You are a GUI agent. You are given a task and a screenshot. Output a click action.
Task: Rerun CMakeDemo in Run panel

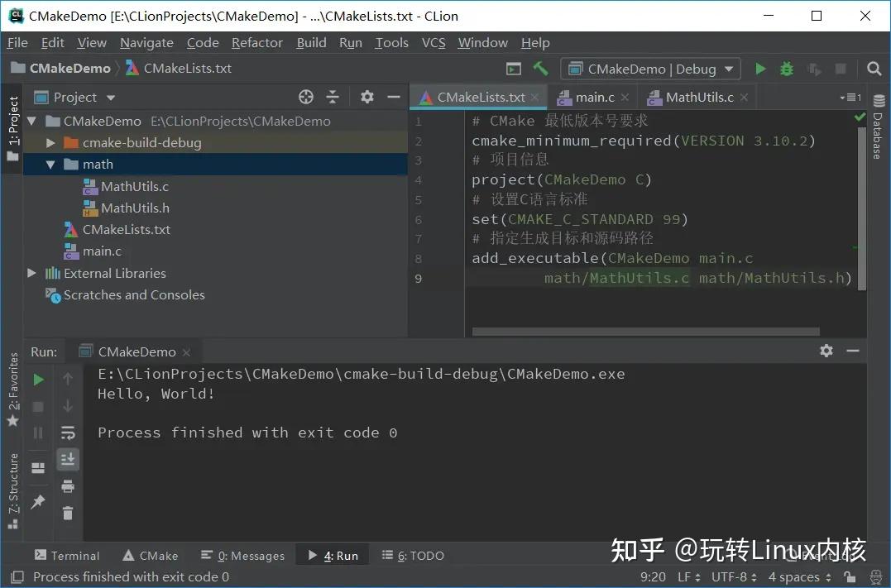click(x=38, y=380)
